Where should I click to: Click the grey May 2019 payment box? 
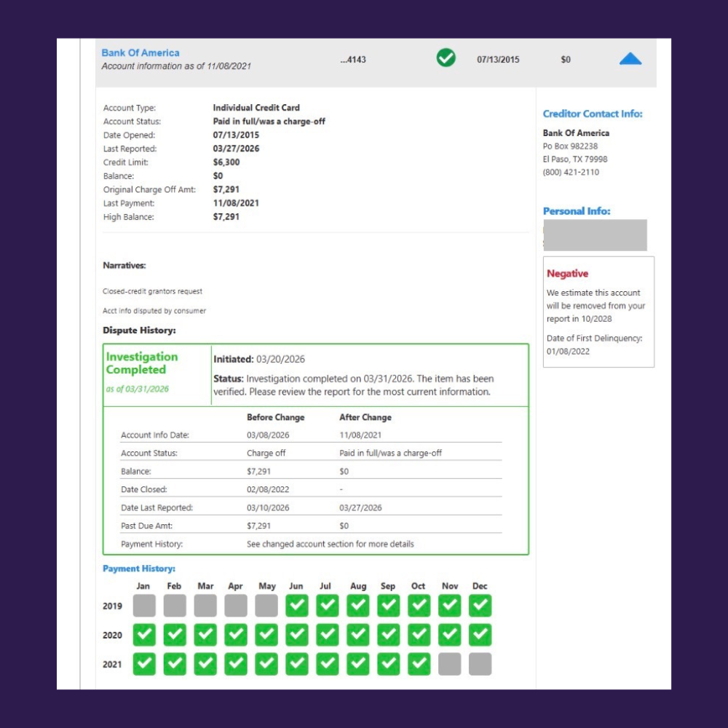point(266,606)
